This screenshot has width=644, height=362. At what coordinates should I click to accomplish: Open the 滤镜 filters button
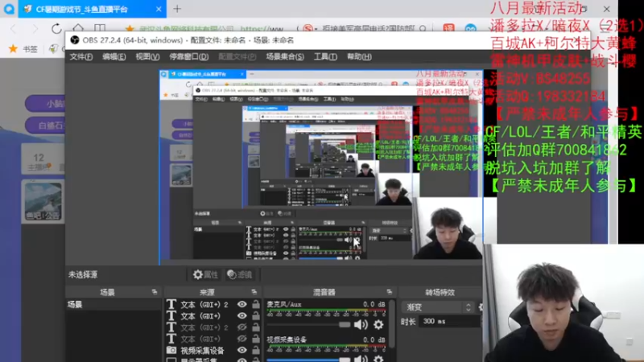239,274
